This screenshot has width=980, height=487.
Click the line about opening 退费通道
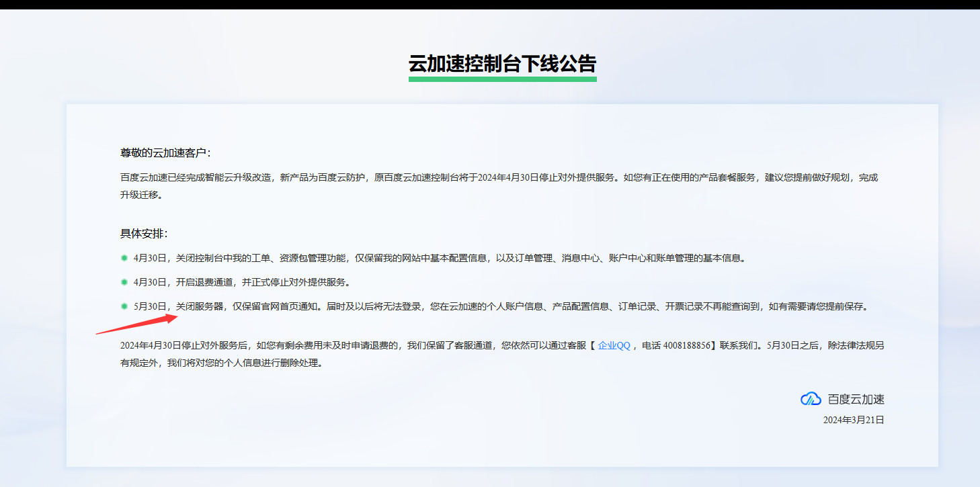click(242, 282)
